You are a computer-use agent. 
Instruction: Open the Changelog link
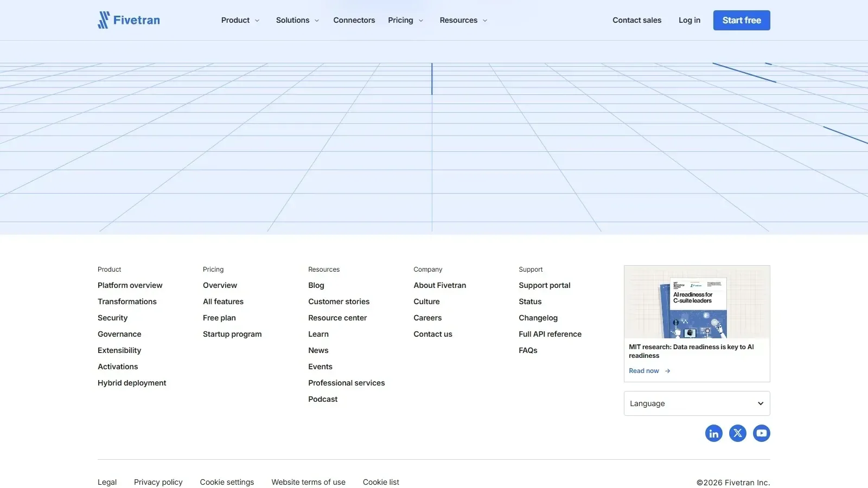538,318
